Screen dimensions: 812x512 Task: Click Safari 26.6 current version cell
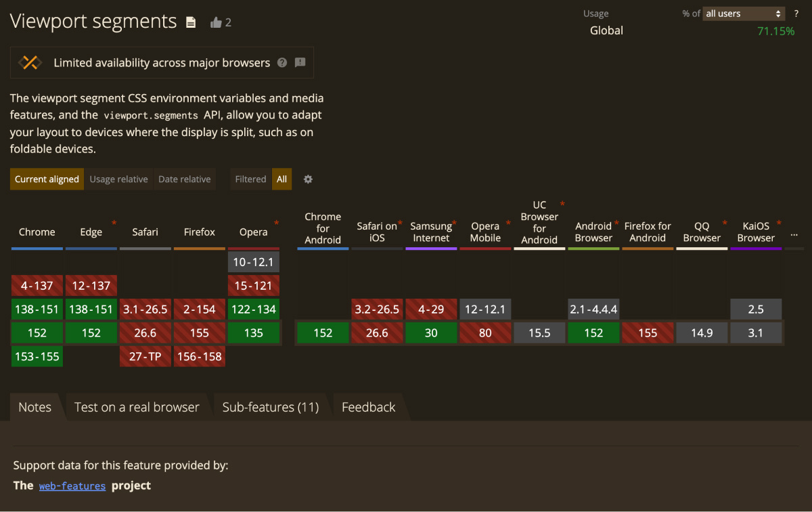point(145,333)
